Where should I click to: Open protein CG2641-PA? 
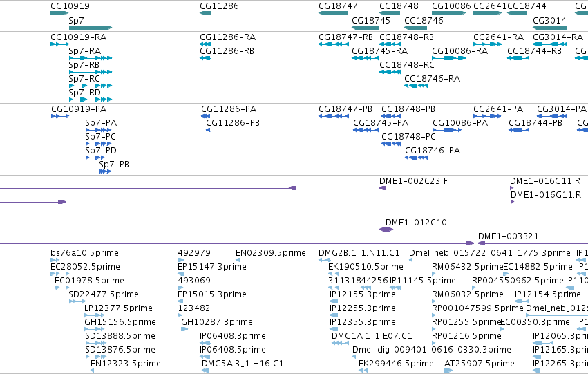coord(498,109)
